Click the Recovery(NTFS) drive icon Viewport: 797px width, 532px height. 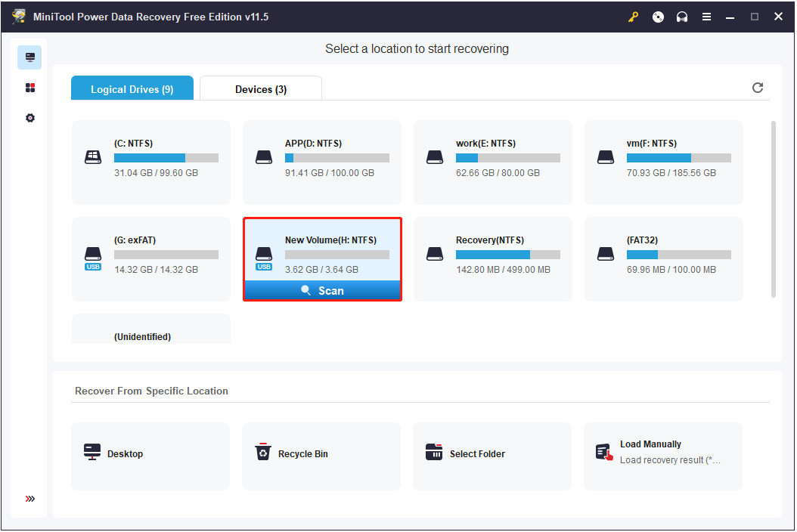click(x=435, y=254)
